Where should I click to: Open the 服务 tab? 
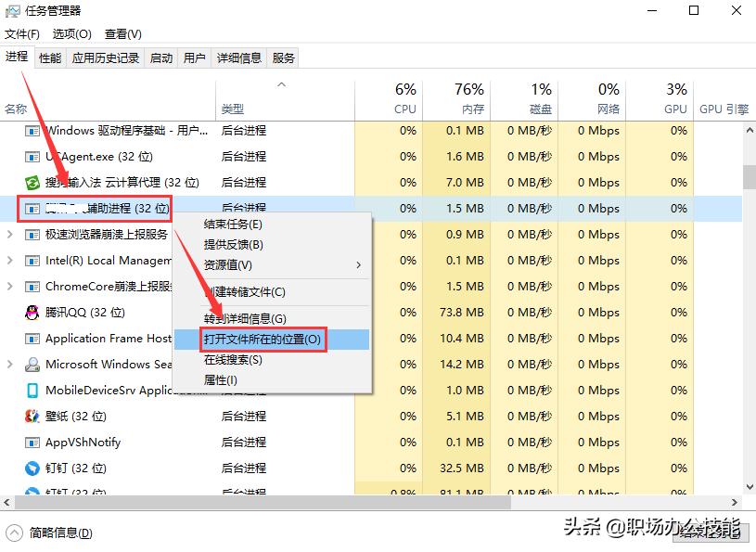point(281,57)
